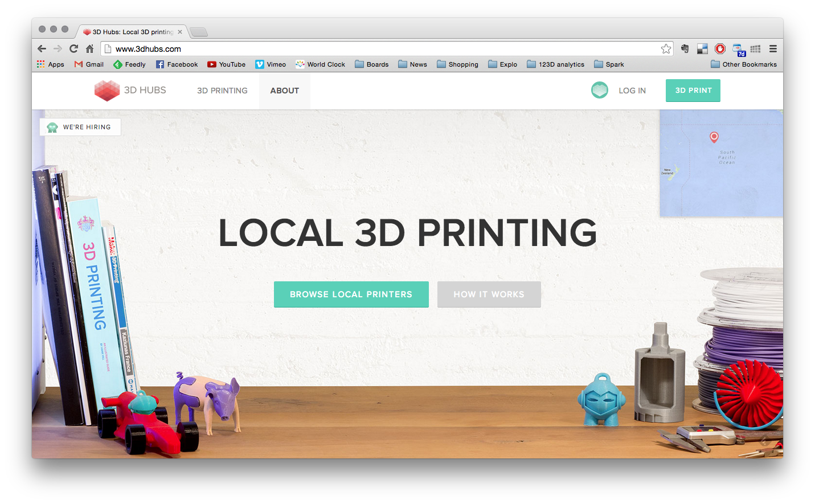Click the page icon in address bar
Viewport: 815px width, 504px height.
[x=108, y=49]
